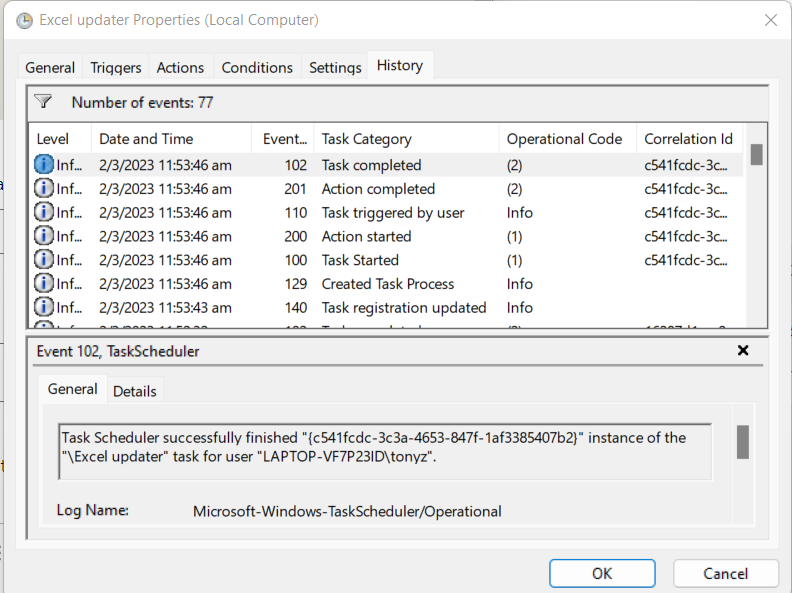Close the Excel updater Properties window
The height and width of the screenshot is (593, 792).
coord(771,20)
